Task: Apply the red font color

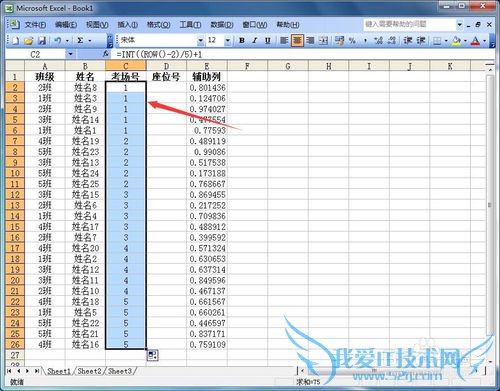Action: pyautogui.click(x=475, y=41)
